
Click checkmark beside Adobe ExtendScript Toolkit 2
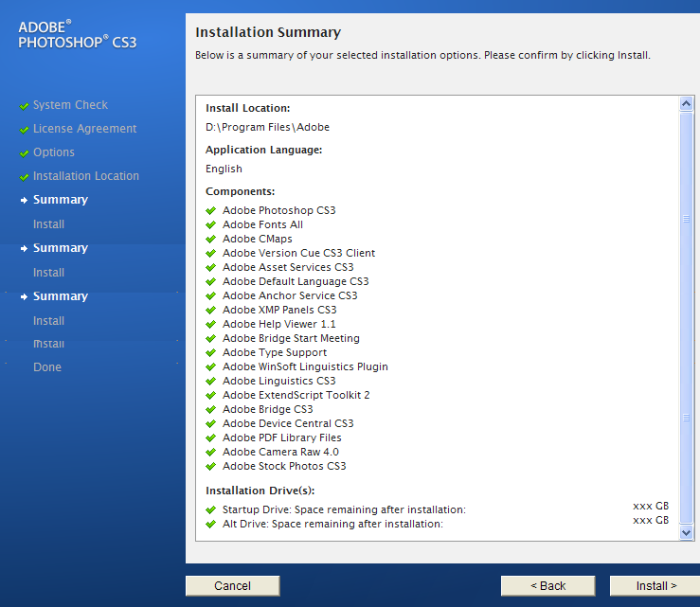(210, 395)
